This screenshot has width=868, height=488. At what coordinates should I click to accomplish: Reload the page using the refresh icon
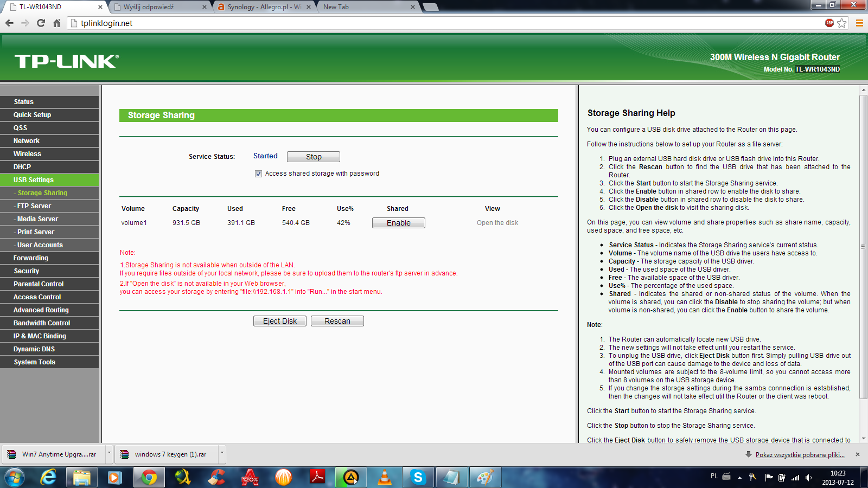41,23
